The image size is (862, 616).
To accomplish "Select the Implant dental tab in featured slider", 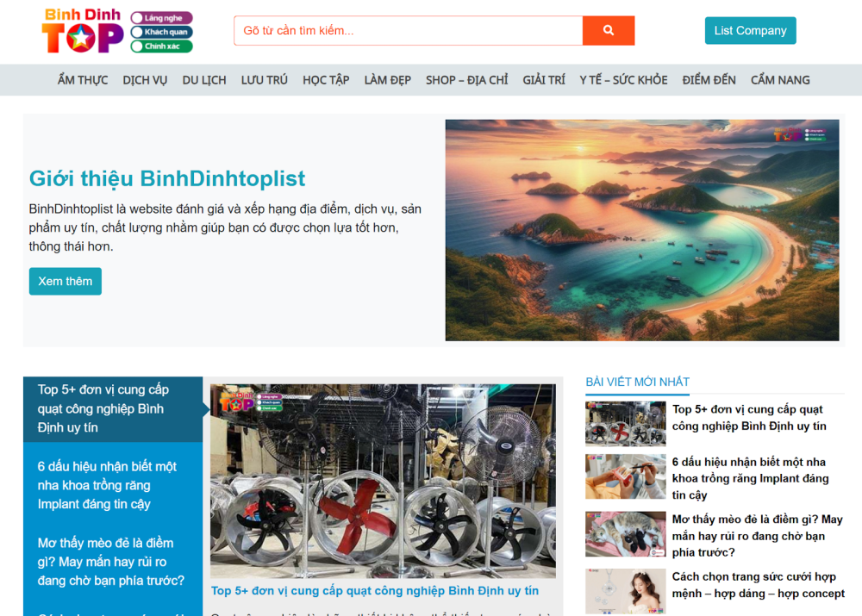I will point(107,485).
